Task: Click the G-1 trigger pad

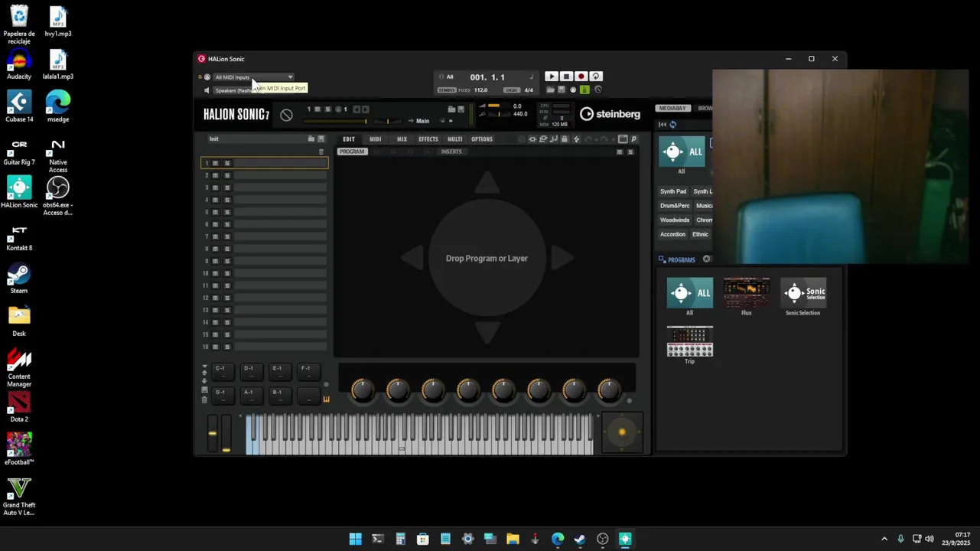Action: [223, 396]
